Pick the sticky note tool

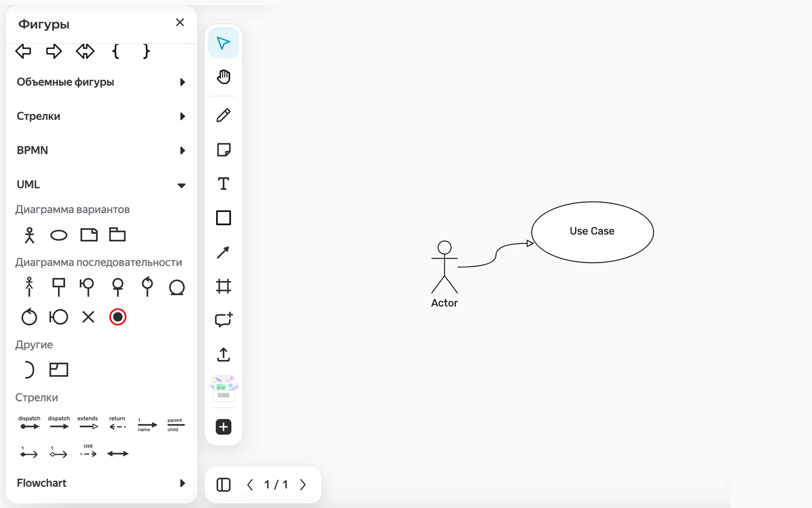point(223,150)
